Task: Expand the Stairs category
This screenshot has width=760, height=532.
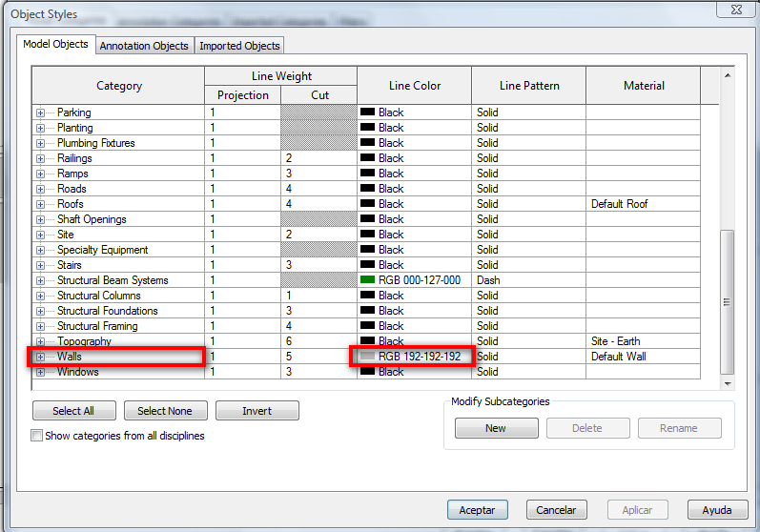Action: 40,265
